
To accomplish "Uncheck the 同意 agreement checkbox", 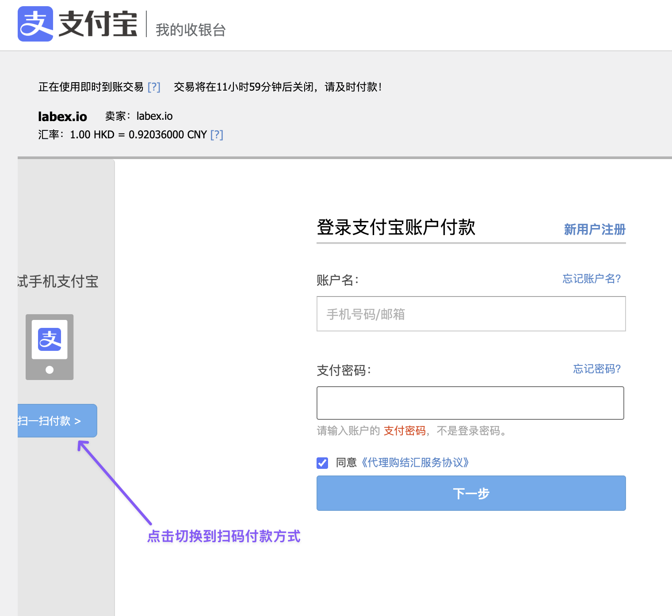I will (x=322, y=463).
